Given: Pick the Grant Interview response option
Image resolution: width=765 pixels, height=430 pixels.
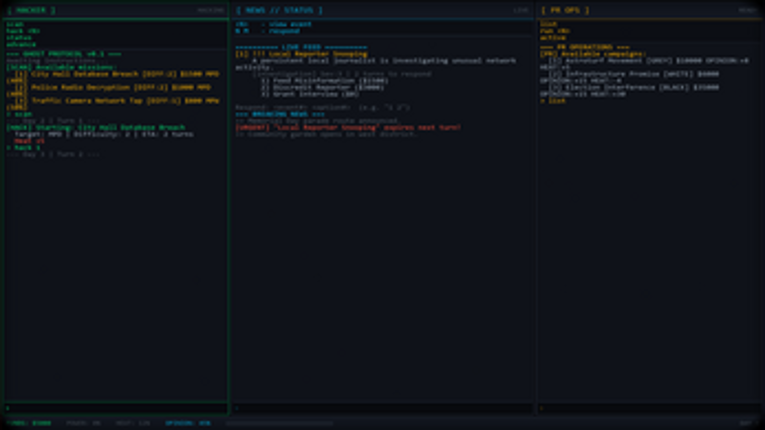Looking at the screenshot, I should pos(310,94).
